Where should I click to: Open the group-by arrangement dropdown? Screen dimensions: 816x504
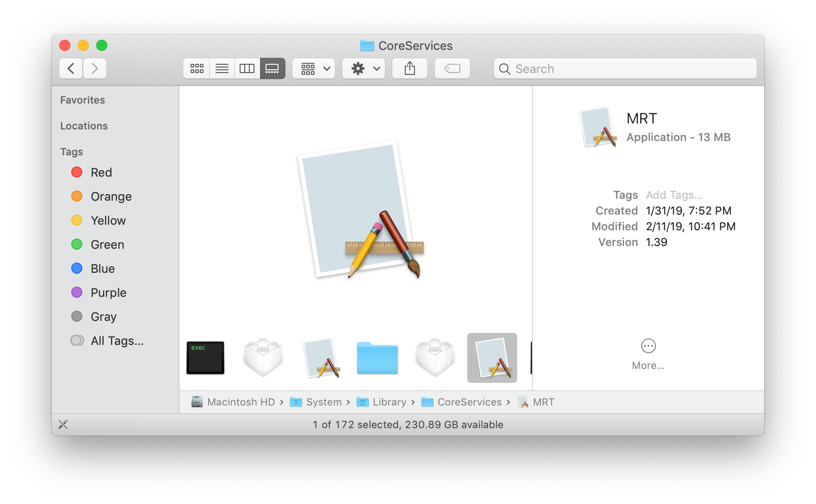tap(314, 69)
